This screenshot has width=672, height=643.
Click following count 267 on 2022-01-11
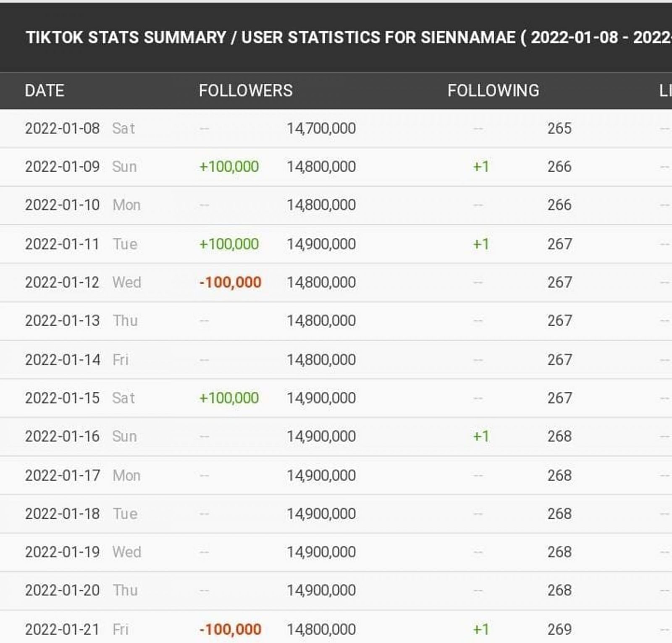[x=559, y=244]
